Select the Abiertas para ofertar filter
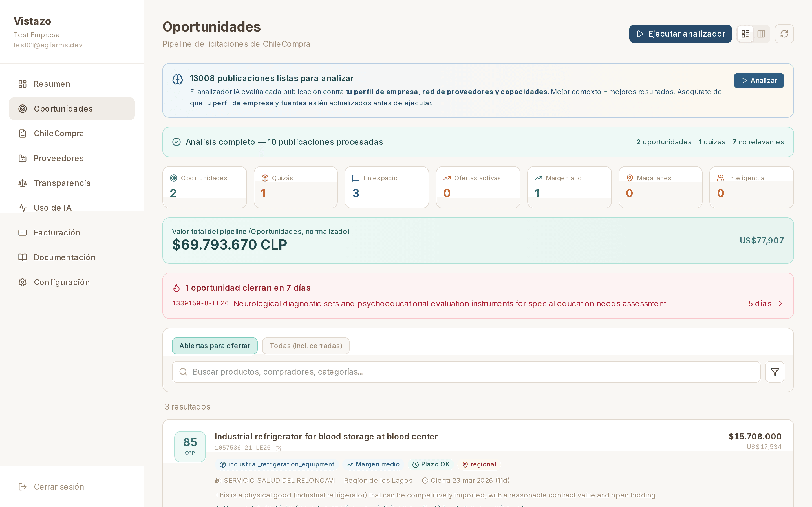Viewport: 812px width, 507px height. [214, 346]
